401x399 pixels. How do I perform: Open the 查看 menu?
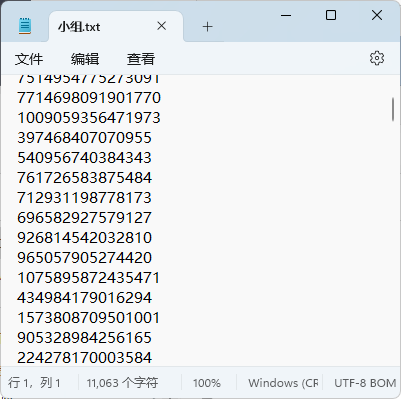pos(141,59)
